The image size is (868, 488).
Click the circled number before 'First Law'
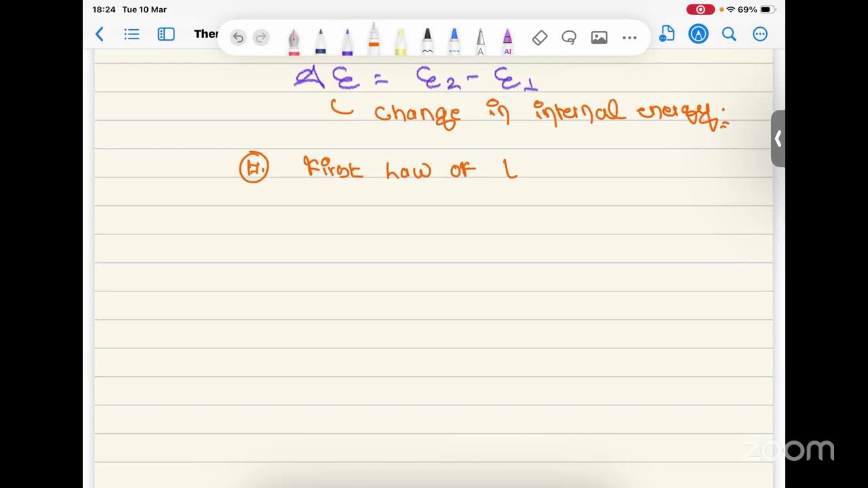254,169
